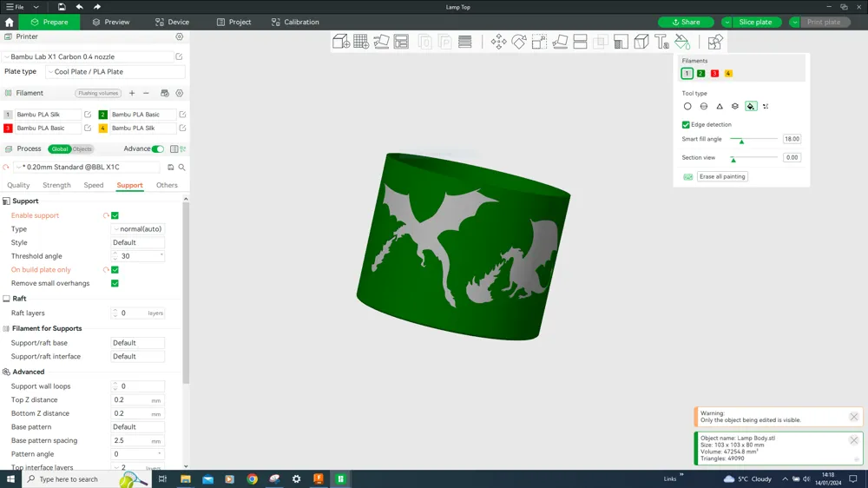Click the Slice plate button
Image resolution: width=868 pixels, height=488 pixels.
[x=756, y=23]
